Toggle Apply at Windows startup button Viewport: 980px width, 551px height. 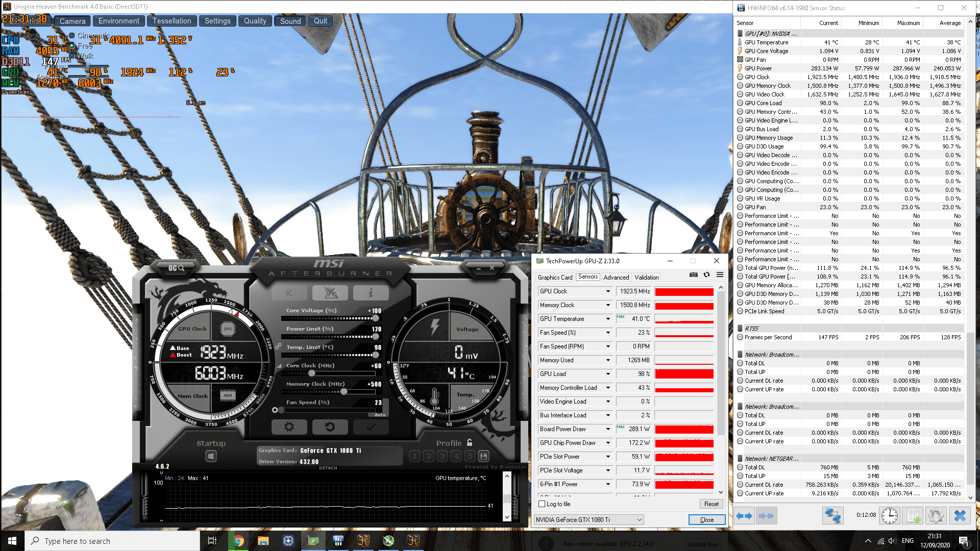(x=211, y=456)
